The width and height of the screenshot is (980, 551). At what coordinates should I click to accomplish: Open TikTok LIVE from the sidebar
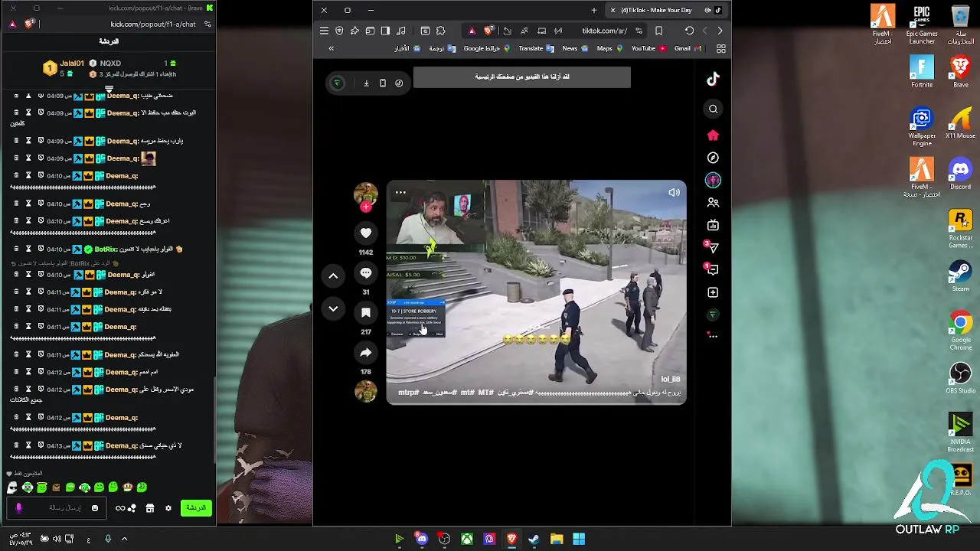713,225
